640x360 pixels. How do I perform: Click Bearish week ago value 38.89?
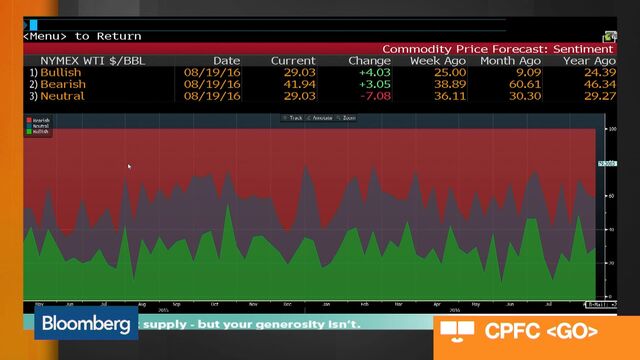pyautogui.click(x=450, y=84)
